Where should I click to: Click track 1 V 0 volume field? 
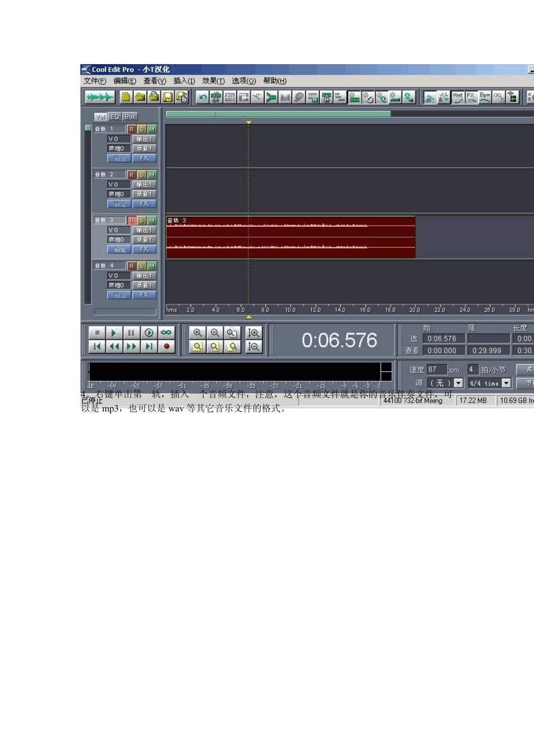119,139
